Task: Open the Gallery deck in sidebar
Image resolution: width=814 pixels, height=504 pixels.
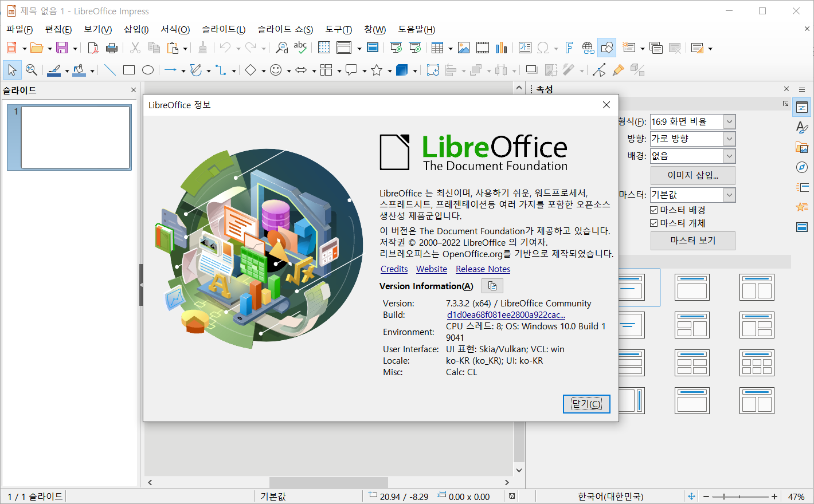Action: point(802,147)
